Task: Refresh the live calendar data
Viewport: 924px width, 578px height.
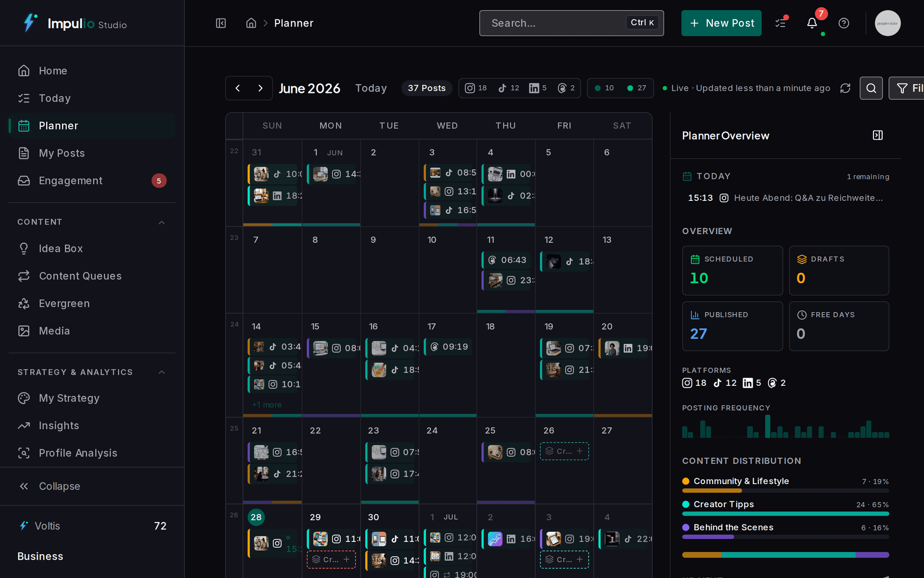Action: tap(845, 88)
